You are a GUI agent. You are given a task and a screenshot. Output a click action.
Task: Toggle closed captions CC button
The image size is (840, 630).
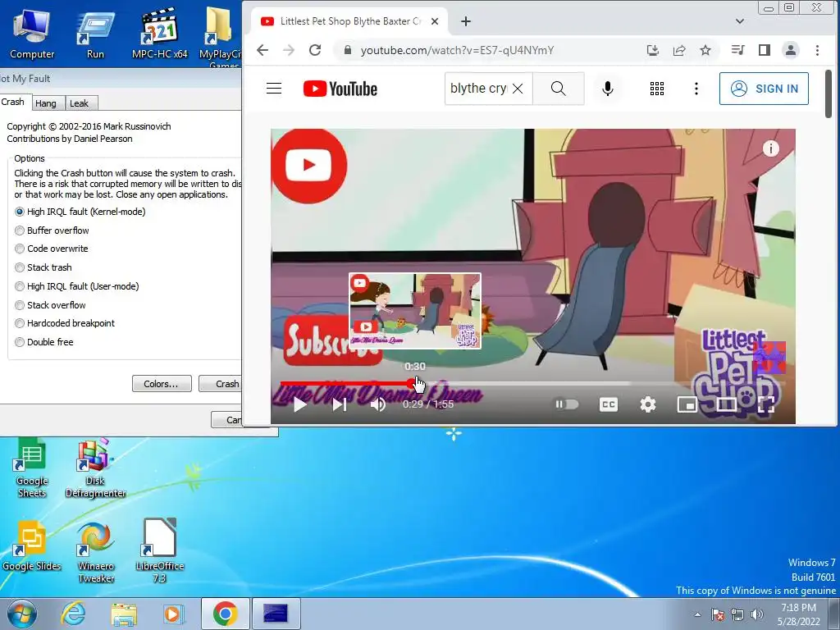(x=608, y=404)
